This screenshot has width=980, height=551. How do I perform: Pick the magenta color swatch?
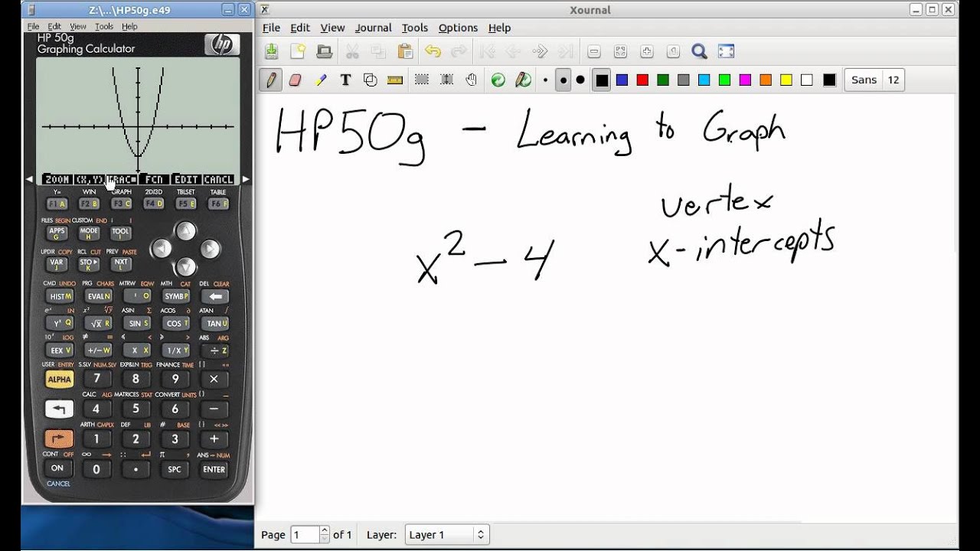pos(745,80)
